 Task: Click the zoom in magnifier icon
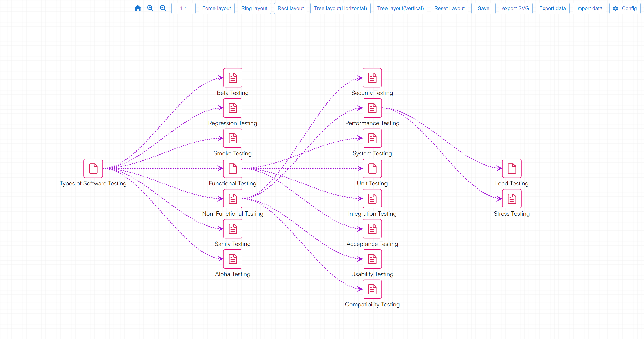click(x=150, y=8)
